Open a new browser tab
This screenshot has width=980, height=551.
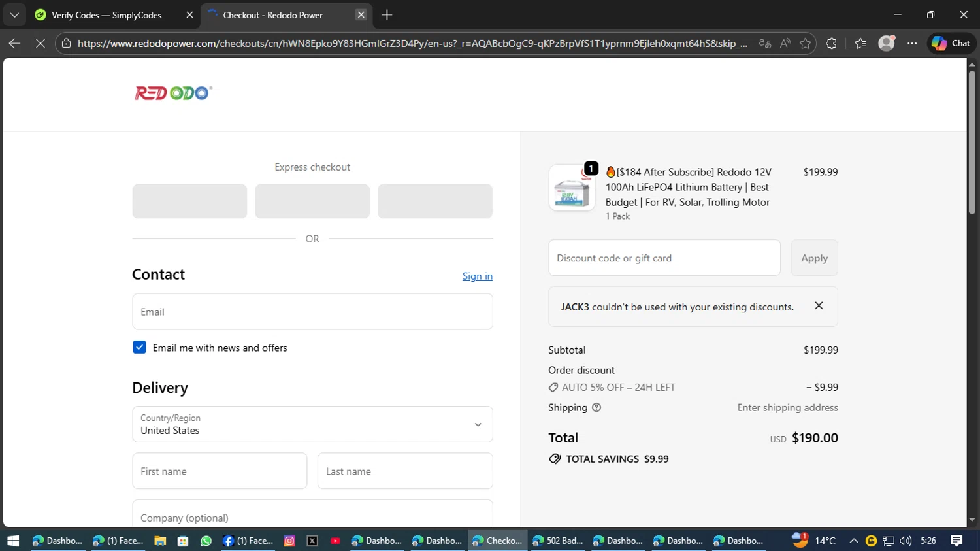387,15
